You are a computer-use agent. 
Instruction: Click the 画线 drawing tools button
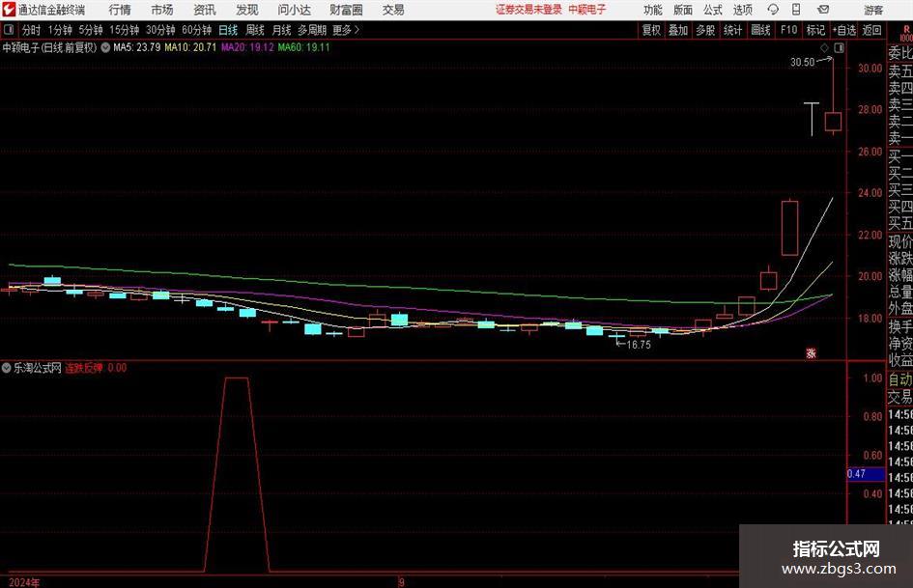pos(760,30)
